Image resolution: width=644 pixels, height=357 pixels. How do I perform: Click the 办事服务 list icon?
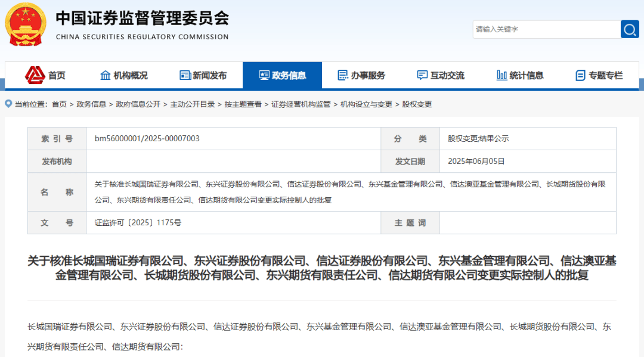[x=343, y=75]
